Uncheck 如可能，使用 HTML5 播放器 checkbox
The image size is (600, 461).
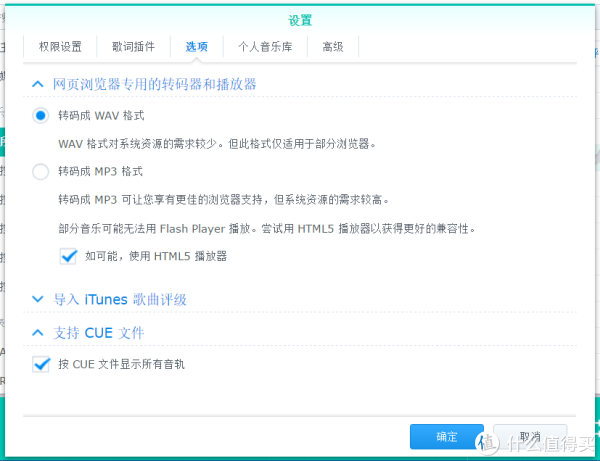click(68, 256)
